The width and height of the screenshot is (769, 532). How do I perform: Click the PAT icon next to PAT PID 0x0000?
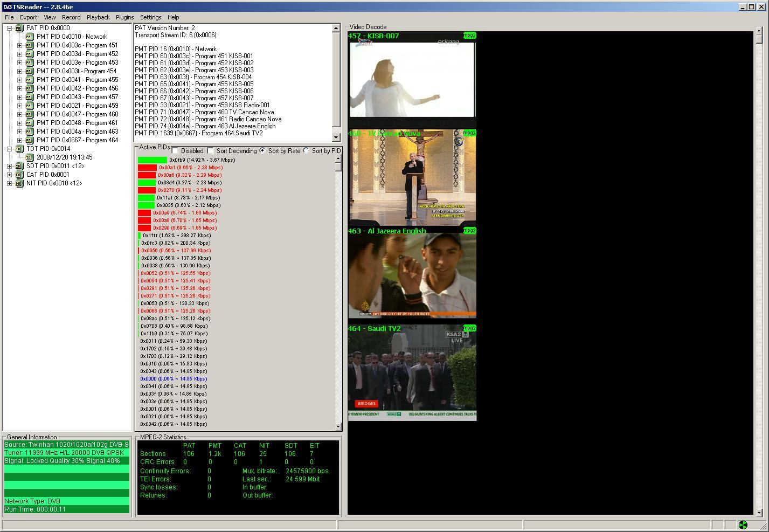[x=19, y=28]
